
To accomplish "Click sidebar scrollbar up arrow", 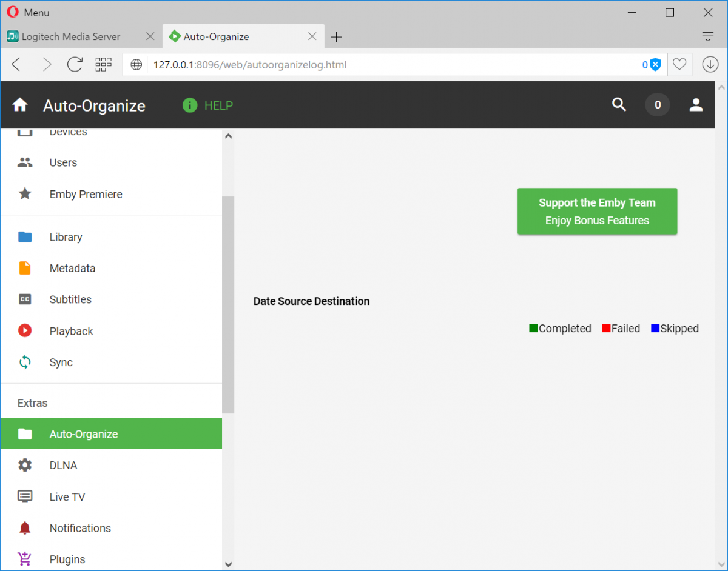I will tap(228, 136).
